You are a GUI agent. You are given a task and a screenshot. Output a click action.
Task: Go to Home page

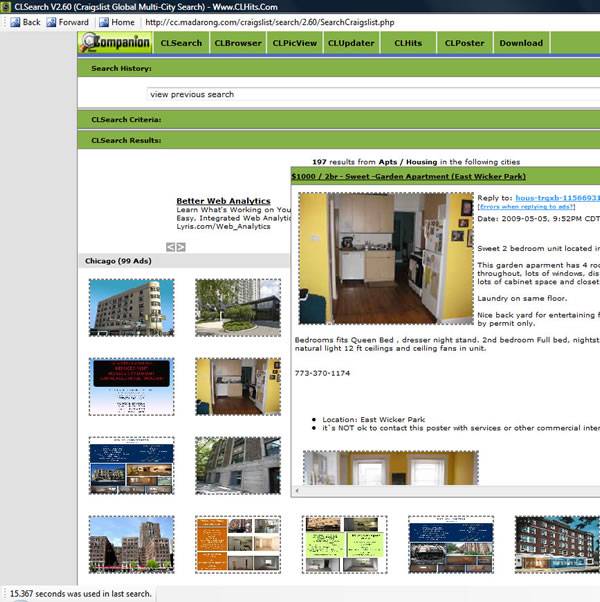point(115,22)
